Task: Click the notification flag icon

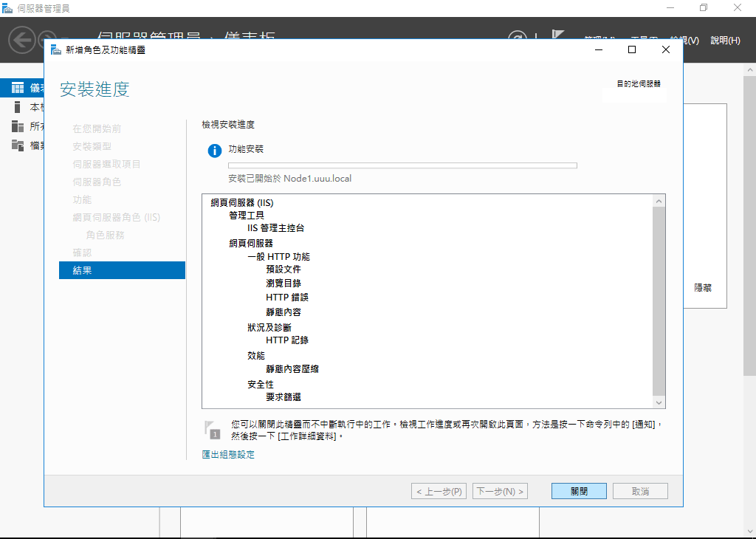Action: pyautogui.click(x=559, y=34)
